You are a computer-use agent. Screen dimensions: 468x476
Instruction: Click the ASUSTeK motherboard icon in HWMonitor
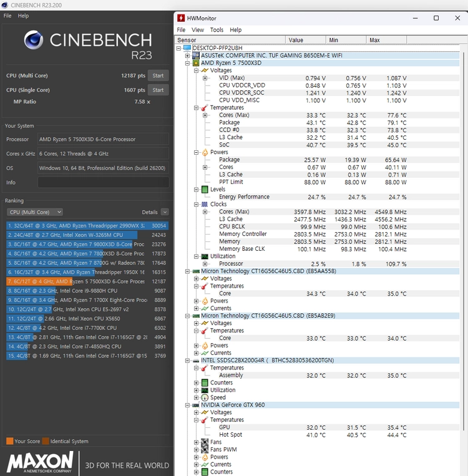[196, 56]
